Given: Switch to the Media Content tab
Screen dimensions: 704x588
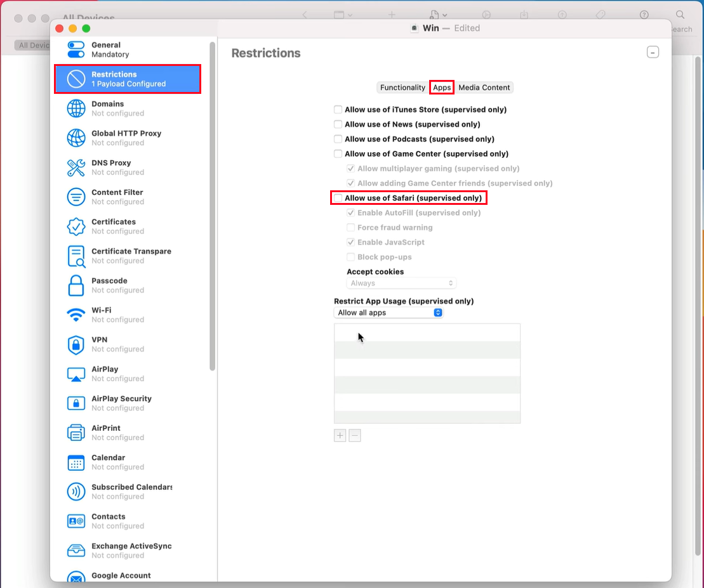Looking at the screenshot, I should [x=484, y=87].
